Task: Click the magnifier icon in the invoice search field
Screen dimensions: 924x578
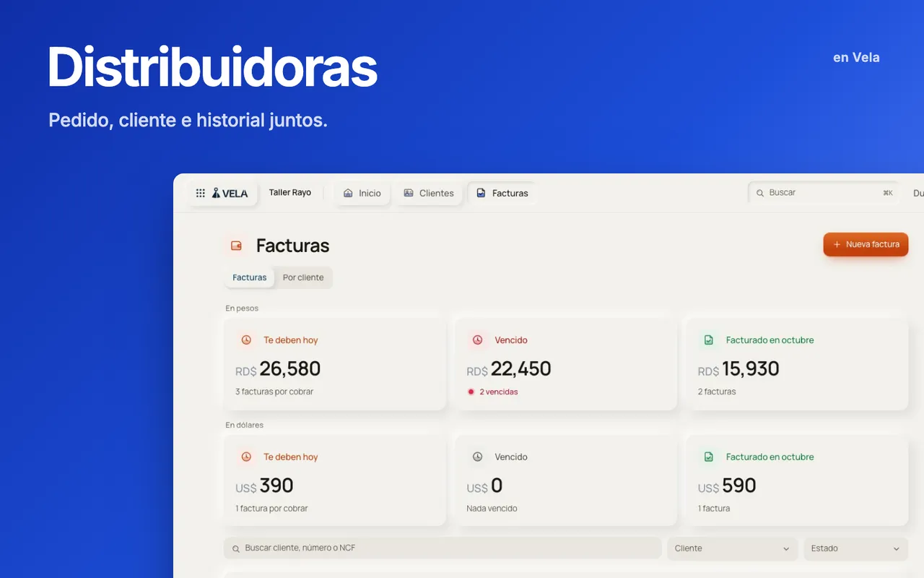Action: click(235, 549)
